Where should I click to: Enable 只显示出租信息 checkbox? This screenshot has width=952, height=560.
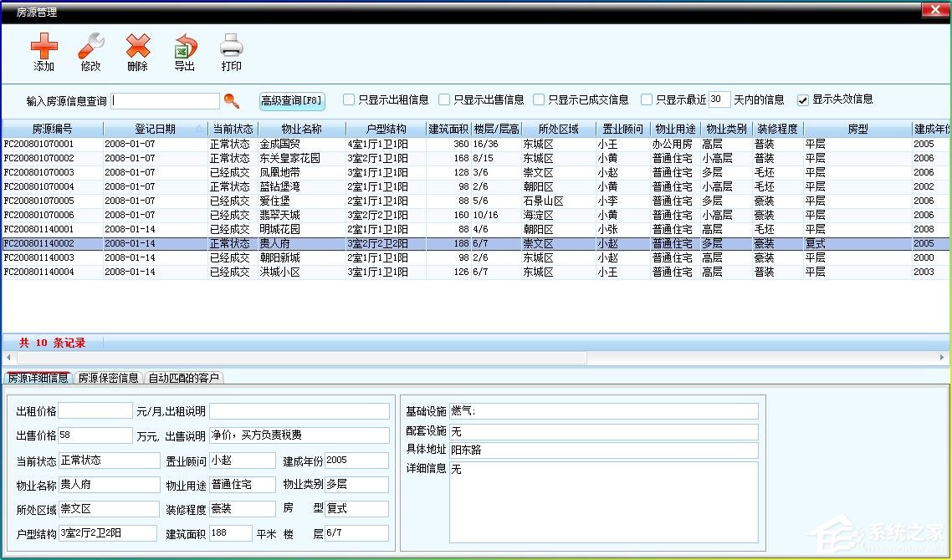click(x=349, y=99)
